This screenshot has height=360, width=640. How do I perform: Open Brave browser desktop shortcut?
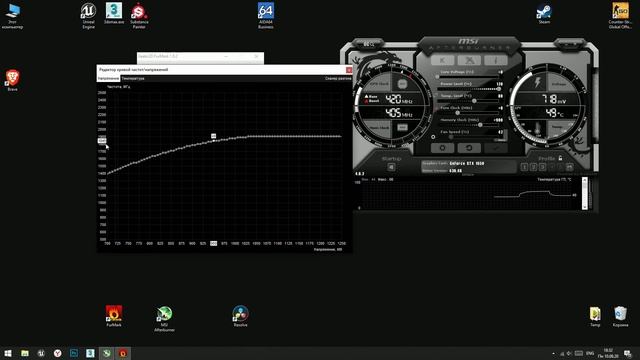coord(13,80)
